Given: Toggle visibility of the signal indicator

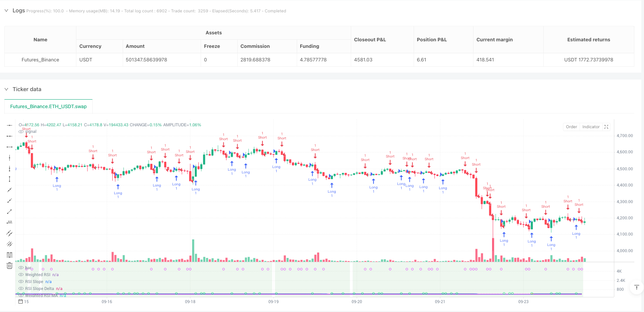Looking at the screenshot, I should [21, 132].
